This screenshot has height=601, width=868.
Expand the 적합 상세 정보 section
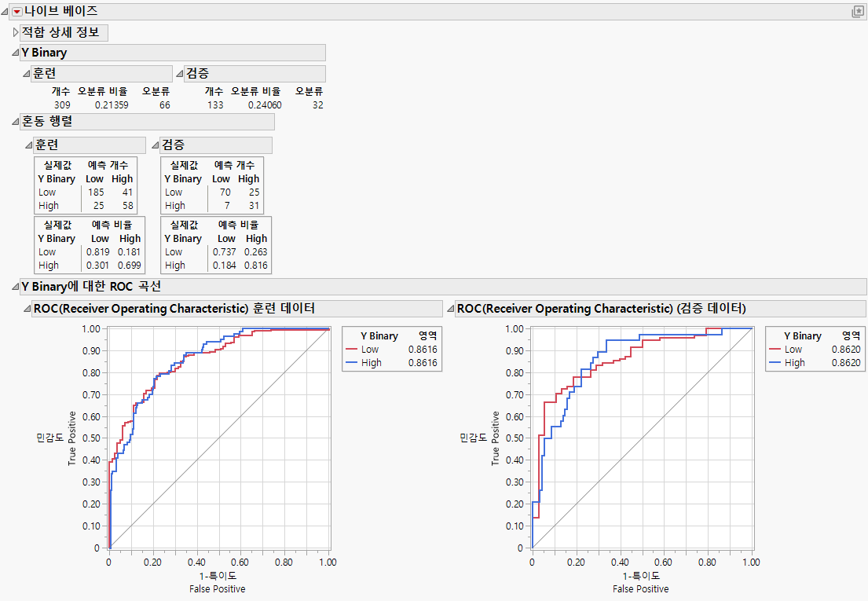tap(14, 32)
